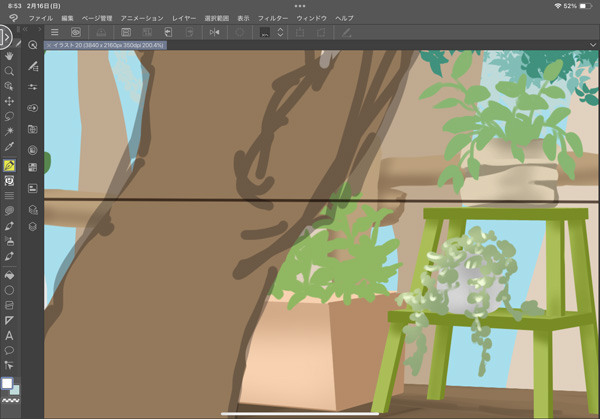
Task: Select the Zoom magnifier tool
Action: [9, 72]
